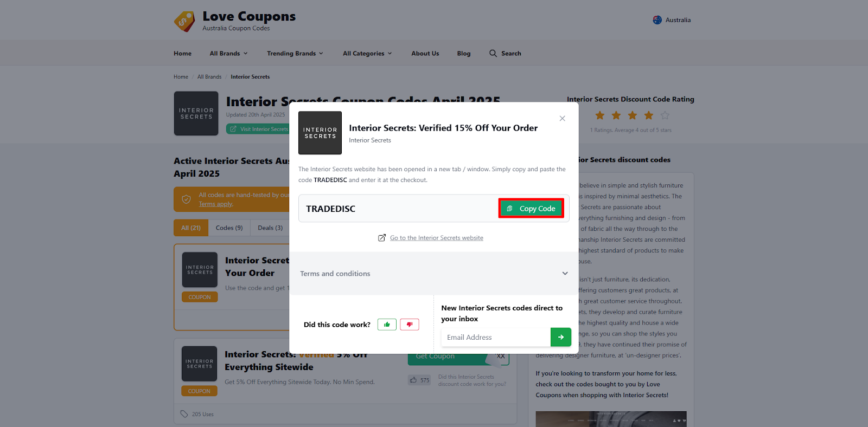The height and width of the screenshot is (427, 868).
Task: Click Interior Secrets logo on 5% card
Action: point(199,364)
